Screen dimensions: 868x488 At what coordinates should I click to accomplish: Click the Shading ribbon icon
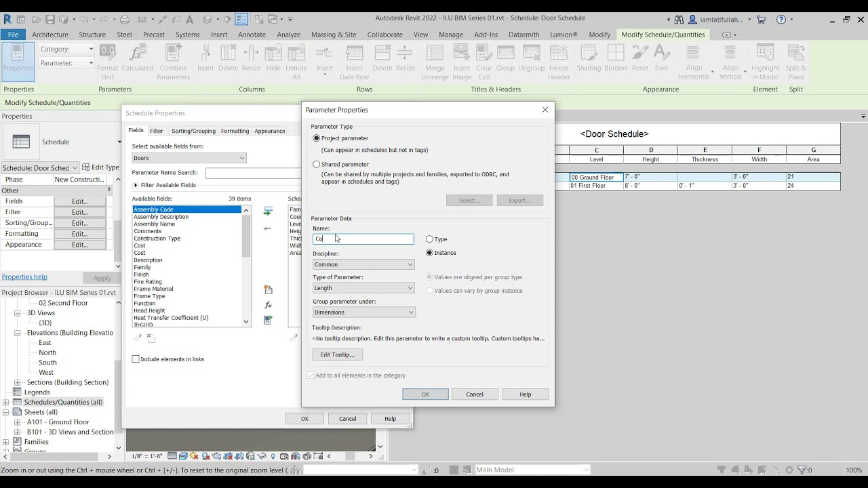pyautogui.click(x=589, y=58)
